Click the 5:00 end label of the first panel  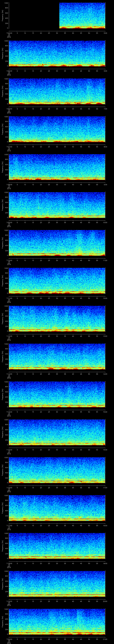pyautogui.click(x=105, y=33)
